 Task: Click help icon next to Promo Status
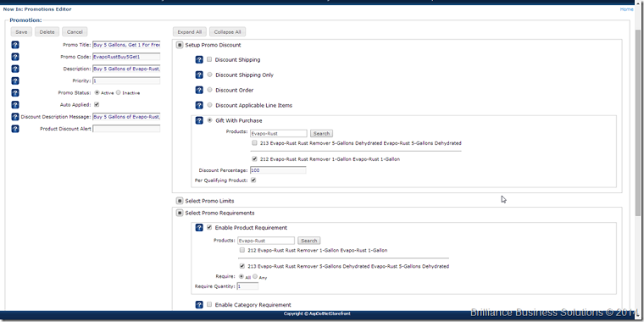click(x=15, y=93)
